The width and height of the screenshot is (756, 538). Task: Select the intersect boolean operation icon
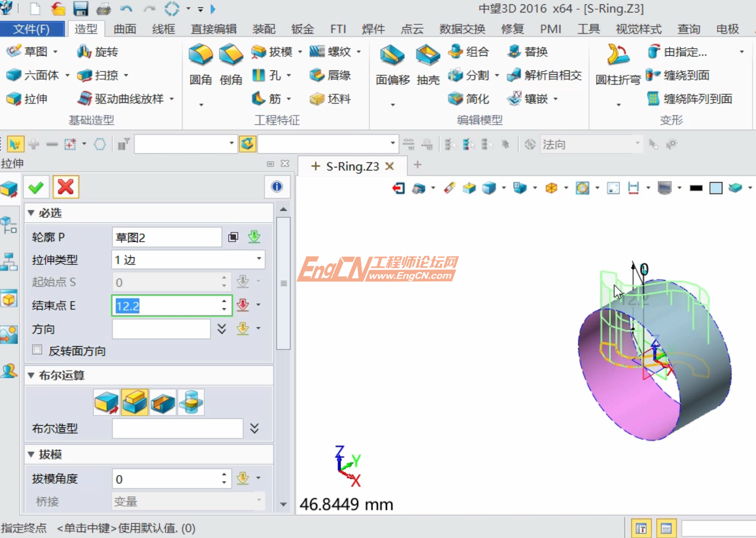point(191,402)
